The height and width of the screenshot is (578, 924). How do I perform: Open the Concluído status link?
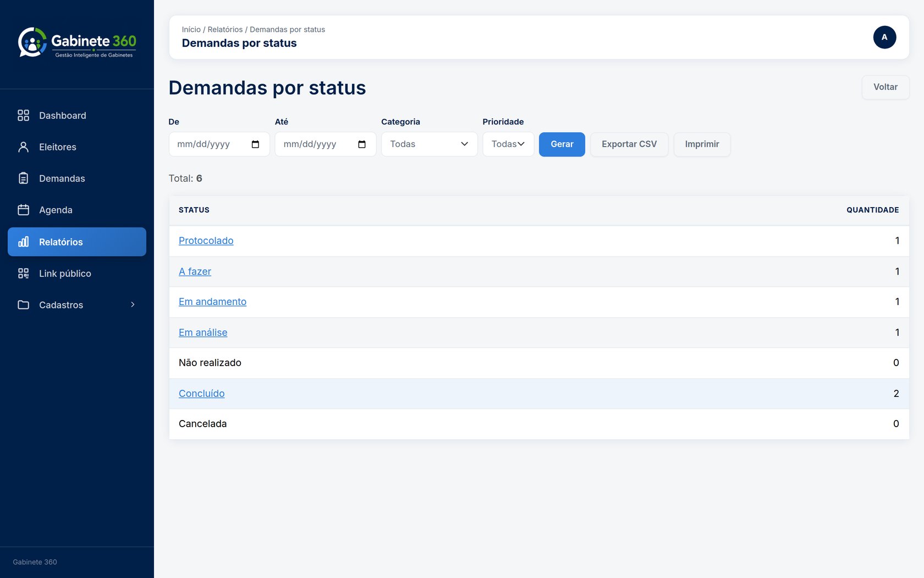[201, 394]
